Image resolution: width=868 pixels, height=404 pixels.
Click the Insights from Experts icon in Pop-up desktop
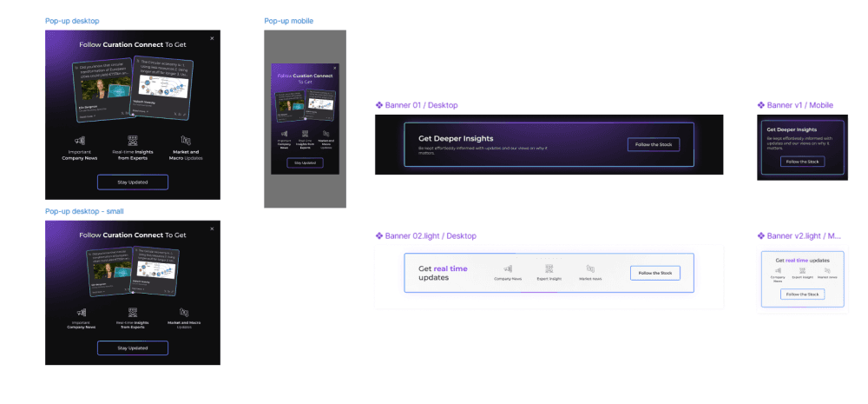133,141
